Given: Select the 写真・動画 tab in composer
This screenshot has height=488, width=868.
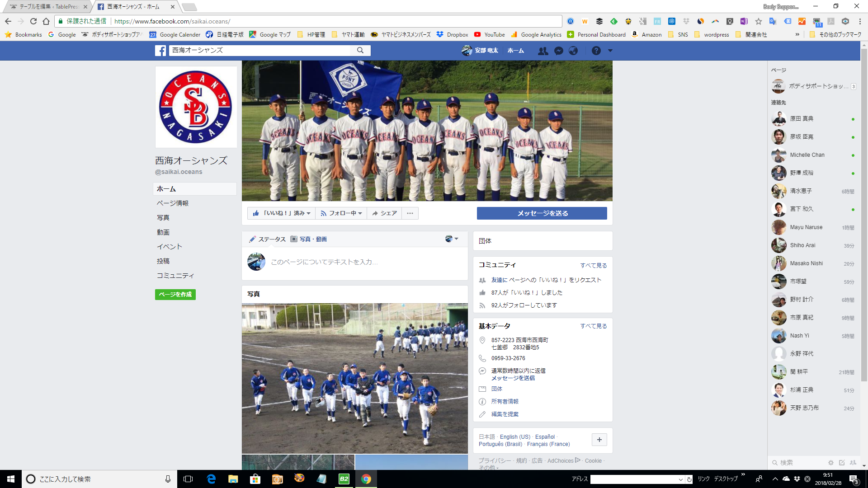Looking at the screenshot, I should [308, 239].
